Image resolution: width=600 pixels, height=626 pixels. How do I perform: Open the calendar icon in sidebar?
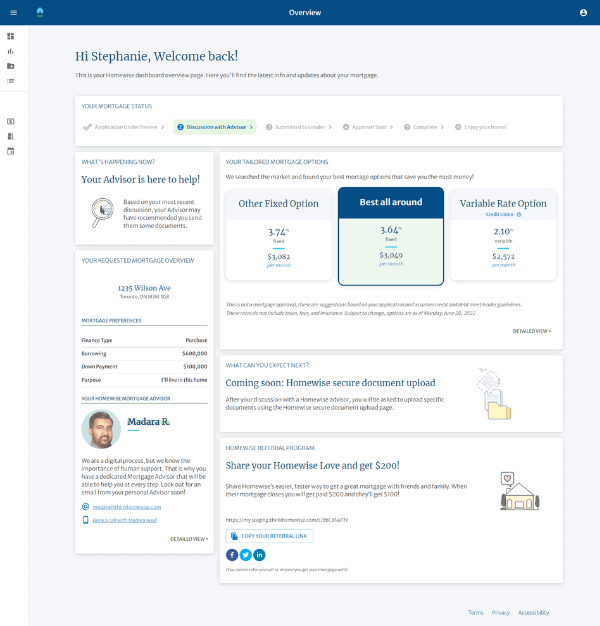[x=11, y=151]
